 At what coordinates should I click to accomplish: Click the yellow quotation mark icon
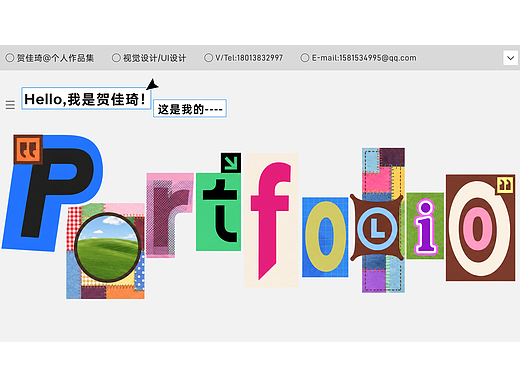click(x=505, y=185)
